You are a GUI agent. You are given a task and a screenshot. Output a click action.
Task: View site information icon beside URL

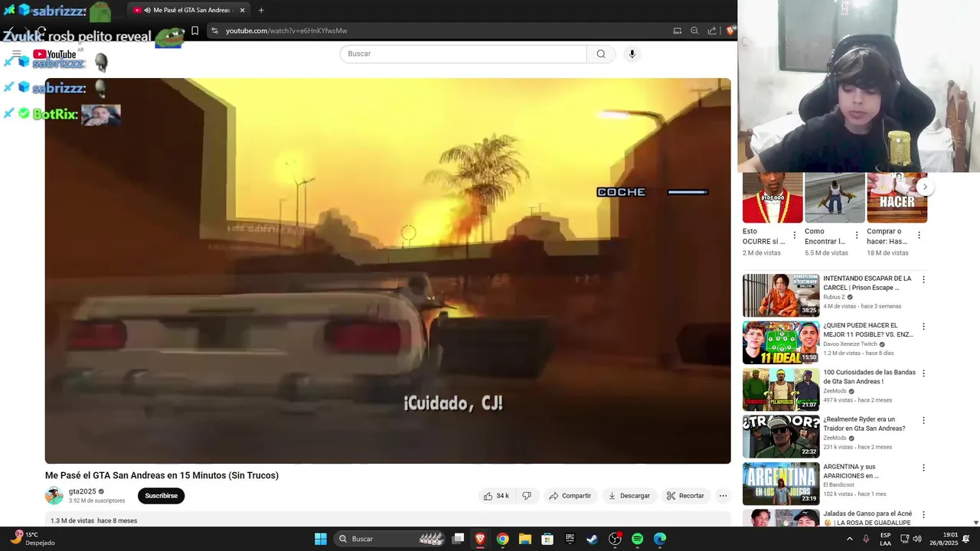click(x=215, y=31)
